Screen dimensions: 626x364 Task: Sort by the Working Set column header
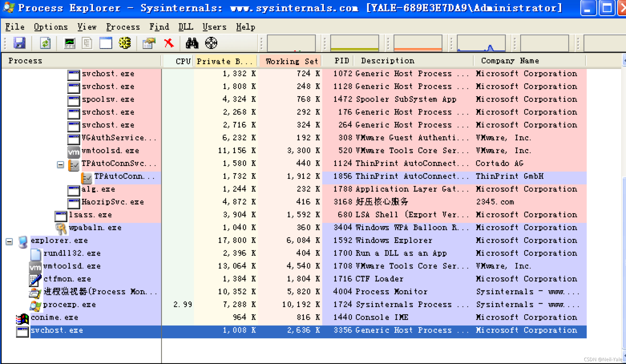(290, 61)
